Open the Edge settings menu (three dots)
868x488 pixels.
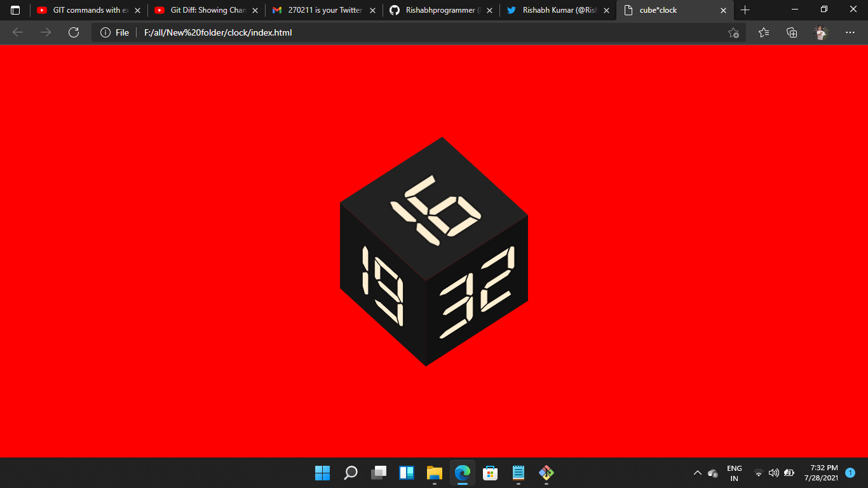pyautogui.click(x=850, y=32)
